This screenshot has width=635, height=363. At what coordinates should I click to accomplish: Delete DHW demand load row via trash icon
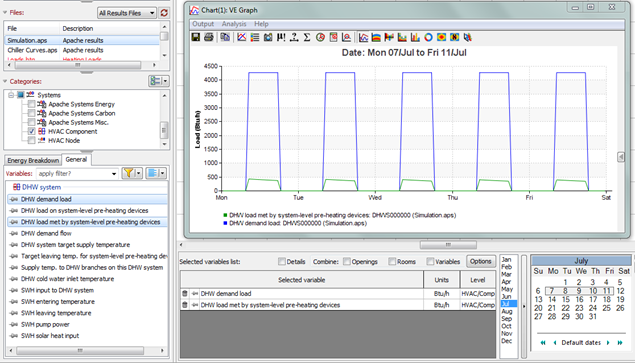pos(185,294)
